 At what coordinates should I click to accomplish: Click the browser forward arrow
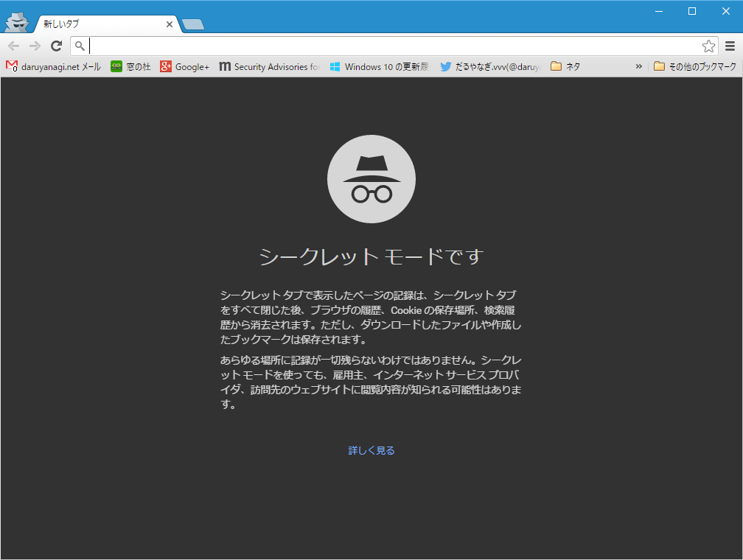(x=35, y=46)
